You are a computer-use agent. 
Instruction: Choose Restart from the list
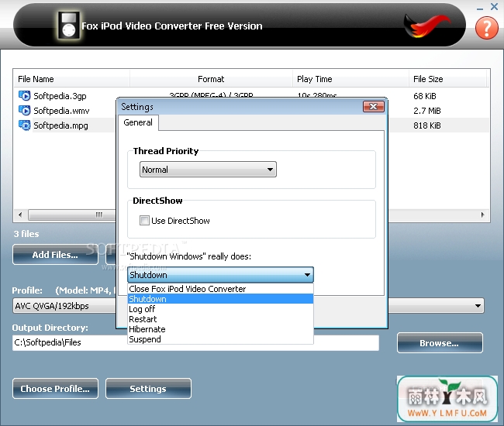(220, 319)
